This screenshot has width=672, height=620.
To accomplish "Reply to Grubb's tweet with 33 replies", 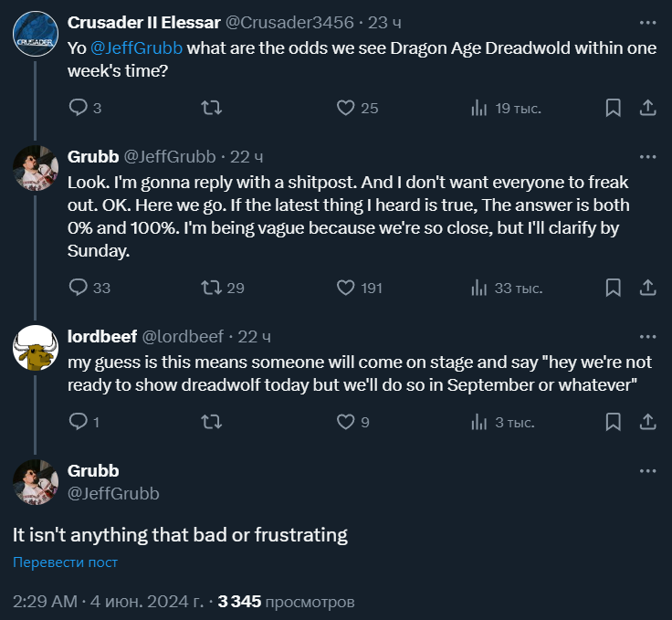I will pos(79,288).
